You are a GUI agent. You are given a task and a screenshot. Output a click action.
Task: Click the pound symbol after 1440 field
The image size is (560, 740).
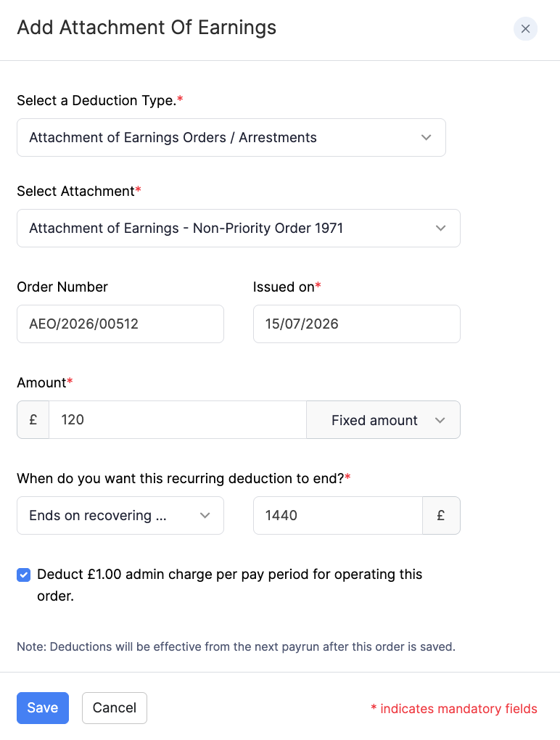coord(441,515)
